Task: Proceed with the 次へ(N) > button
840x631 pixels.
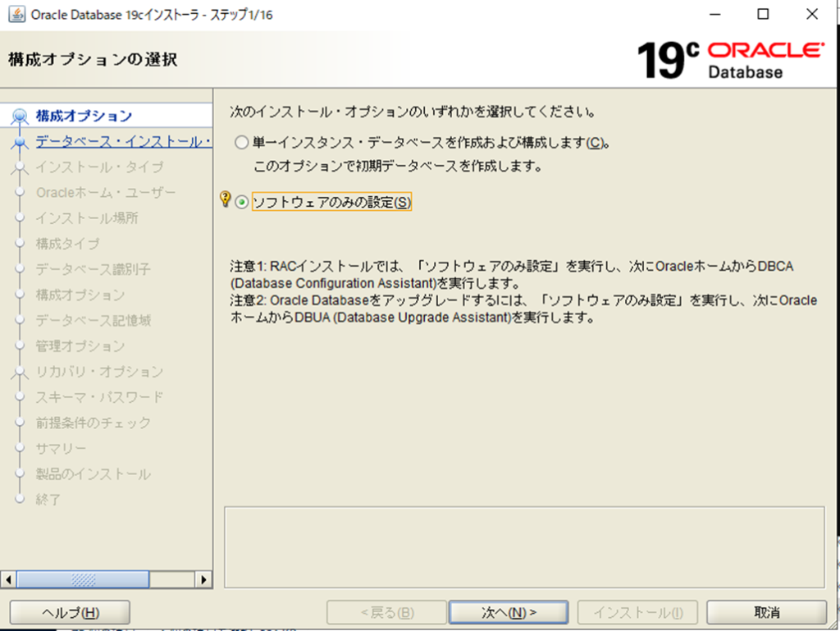Action: point(508,612)
